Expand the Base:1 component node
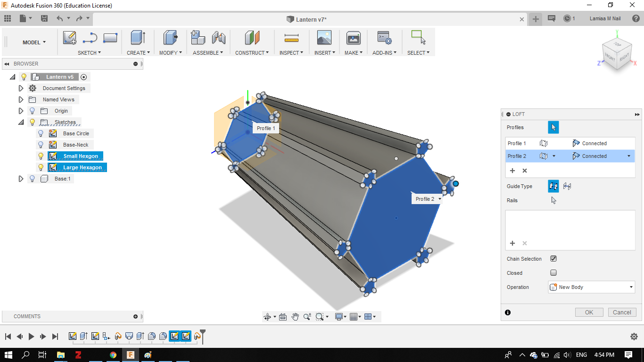The image size is (644, 362). 21,179
